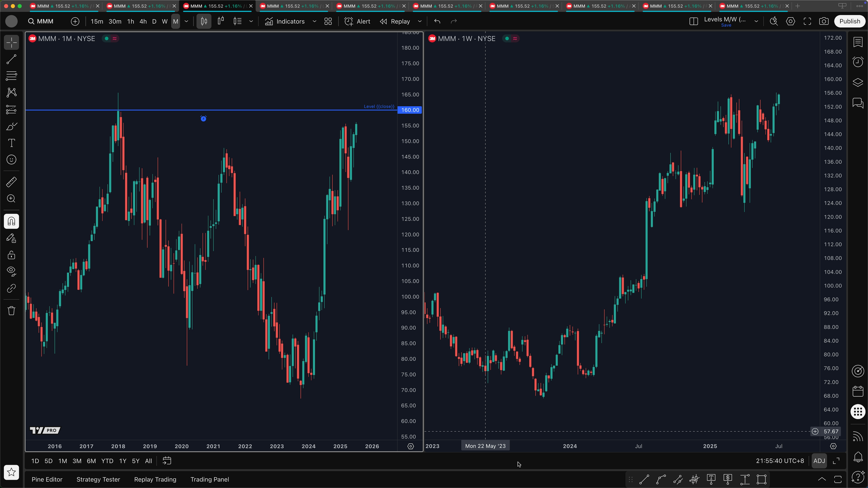This screenshot has width=868, height=488.
Task: Open the emoji icons tool
Action: click(12, 160)
